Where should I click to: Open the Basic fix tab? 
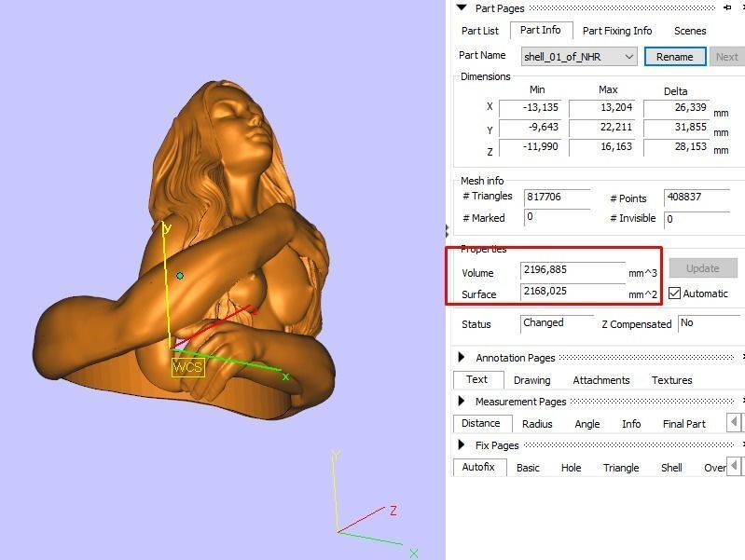pos(528,468)
